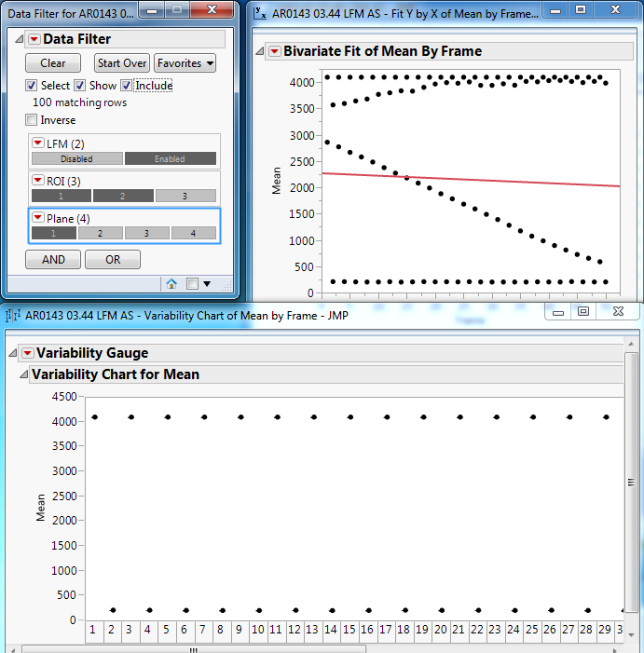The height and width of the screenshot is (653, 644).
Task: Click the square window icon in Data Filter footer
Action: [x=192, y=284]
